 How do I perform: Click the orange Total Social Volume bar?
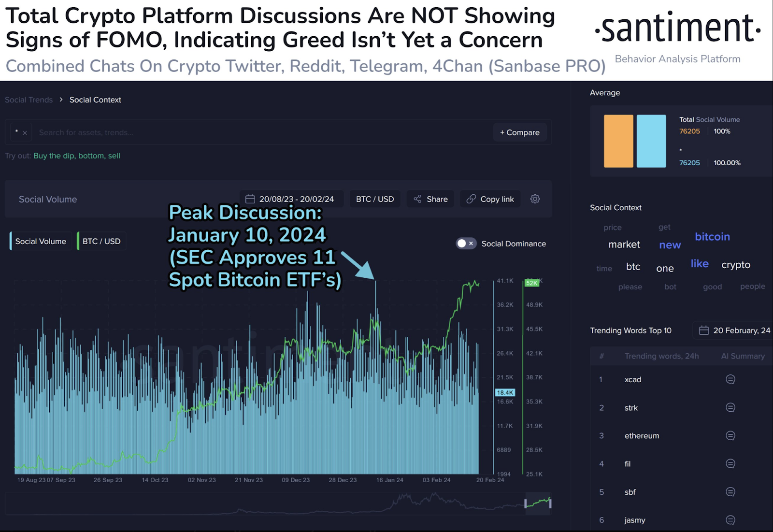pos(618,141)
